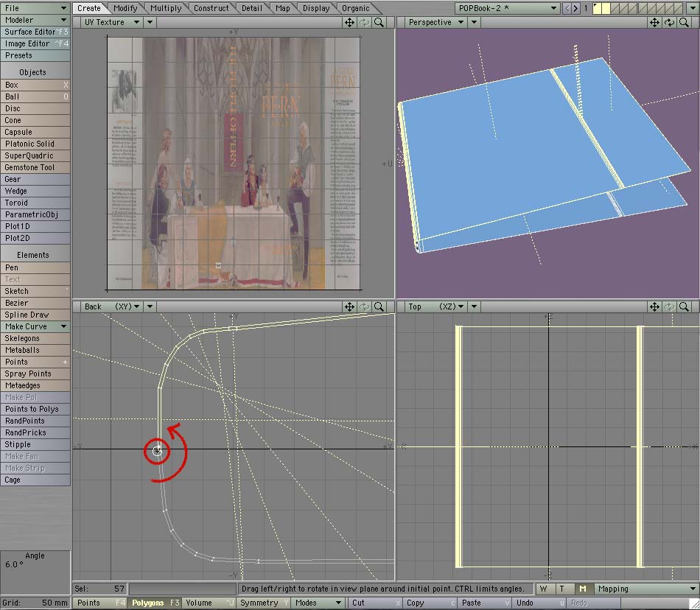Toggle first highlighted layer with corner mark
This screenshot has height=610, width=700.
[597, 8]
